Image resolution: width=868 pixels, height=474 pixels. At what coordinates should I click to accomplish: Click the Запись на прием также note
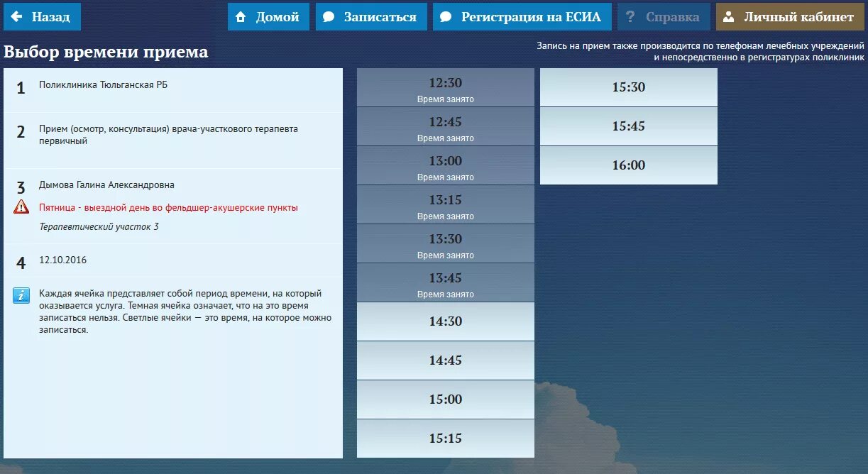[701, 51]
